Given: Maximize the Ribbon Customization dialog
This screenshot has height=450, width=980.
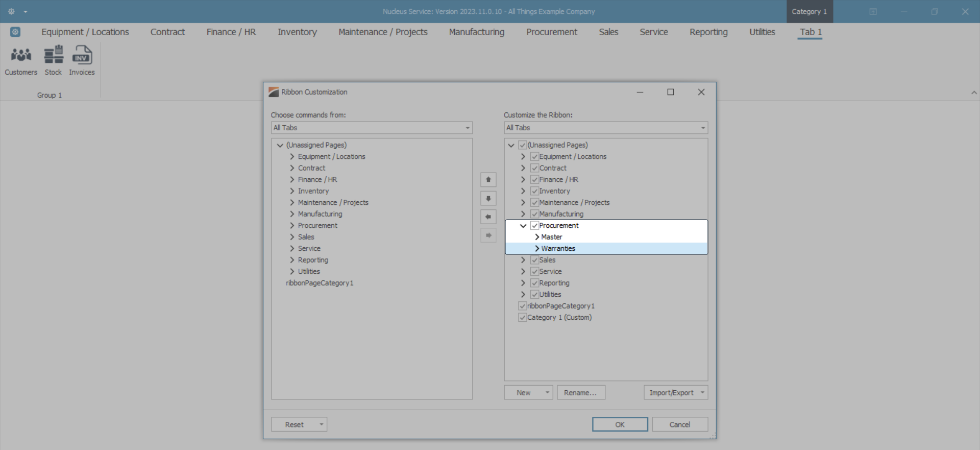Looking at the screenshot, I should (671, 92).
